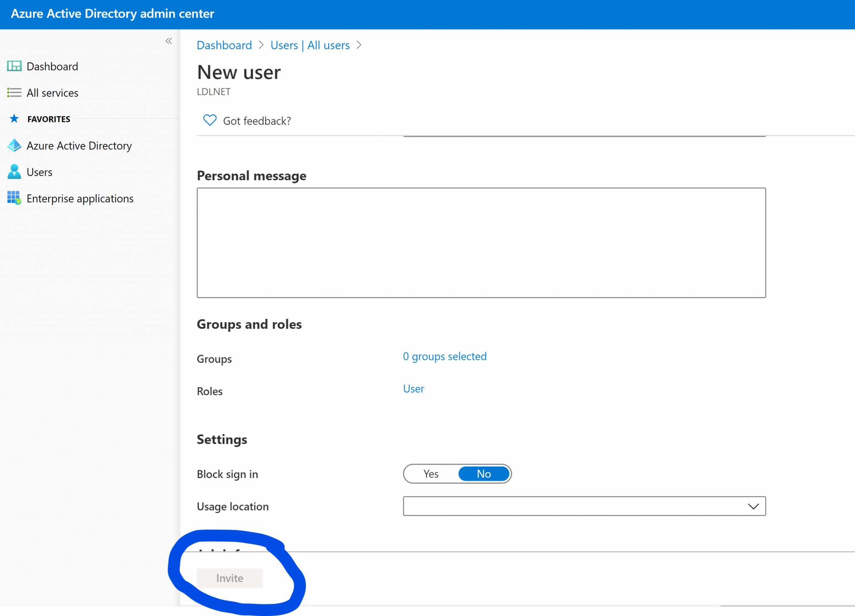Click the Got feedback? text

[x=257, y=121]
